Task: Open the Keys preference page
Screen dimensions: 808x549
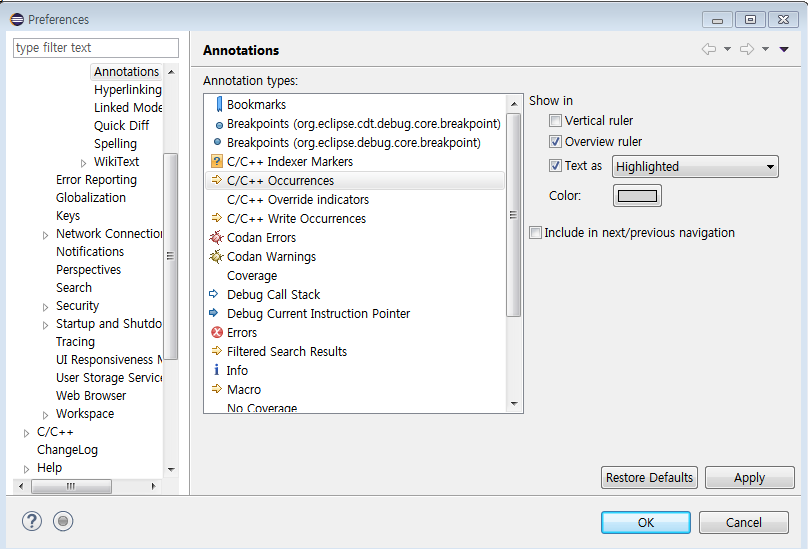Action: [x=68, y=216]
